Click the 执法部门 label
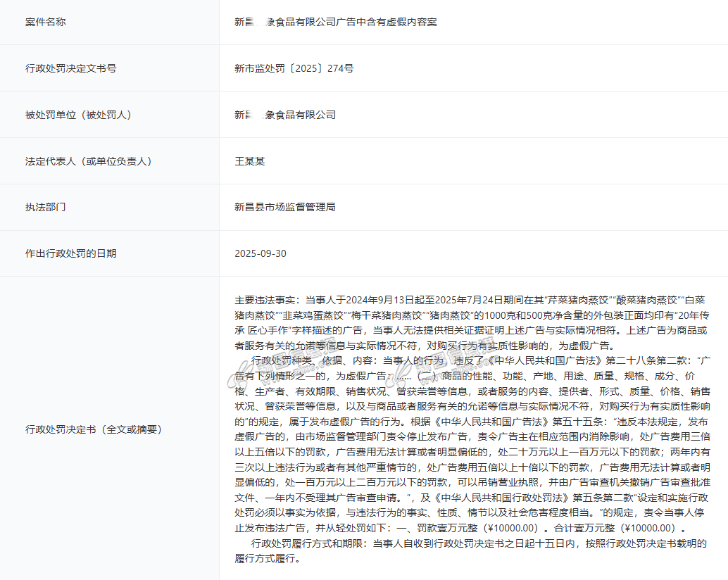Viewport: 728px width, 580px height. coord(46,207)
